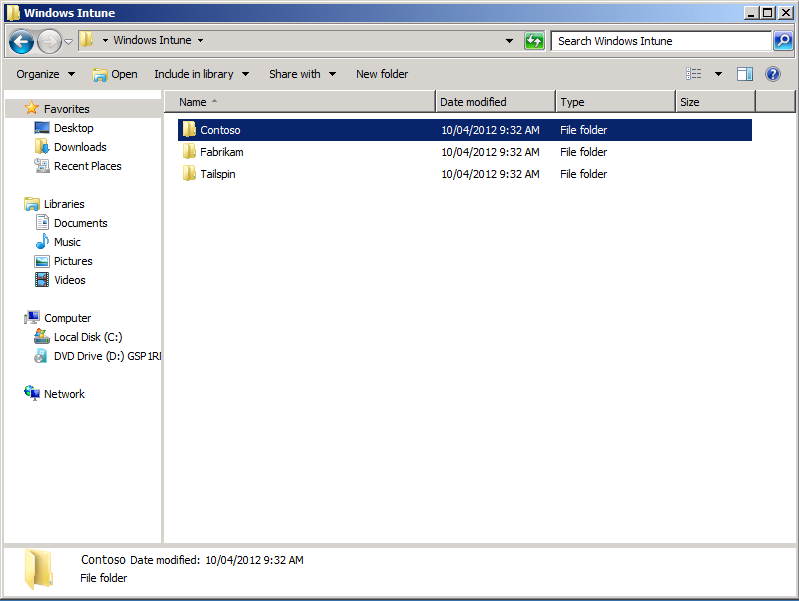Open DVD Drive (D:) in navigation pane

click(x=107, y=356)
